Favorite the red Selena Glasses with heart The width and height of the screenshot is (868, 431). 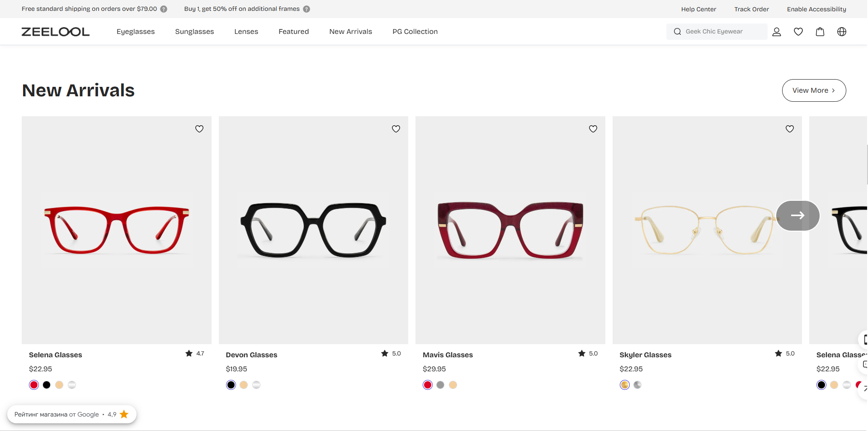tap(199, 129)
